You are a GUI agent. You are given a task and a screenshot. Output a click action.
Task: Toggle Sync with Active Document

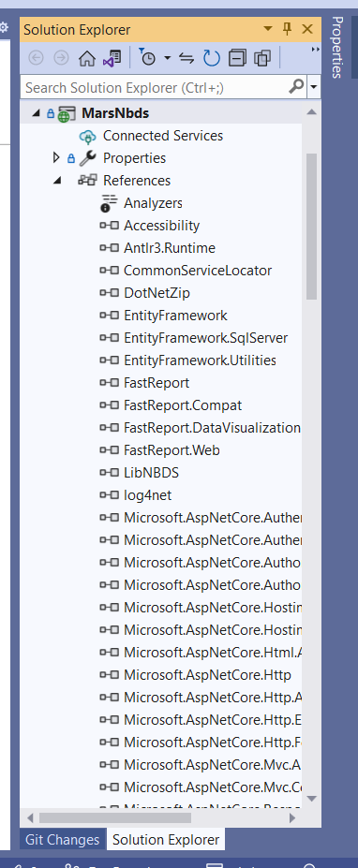pyautogui.click(x=186, y=58)
